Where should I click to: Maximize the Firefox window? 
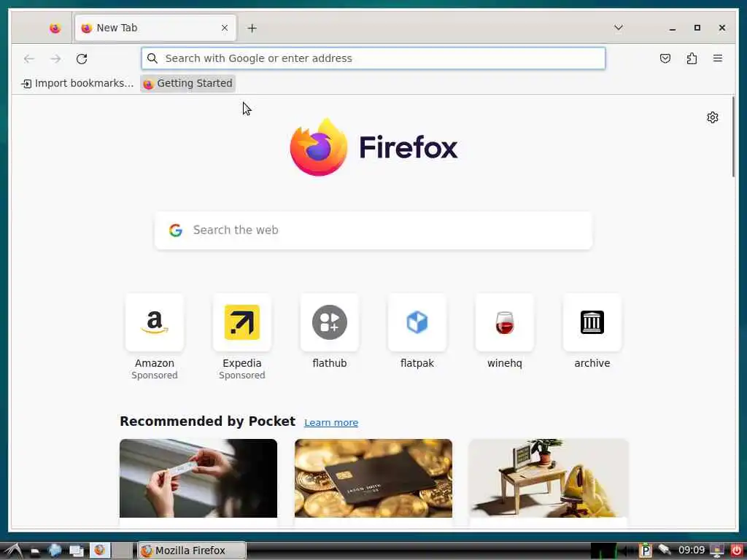(x=697, y=28)
